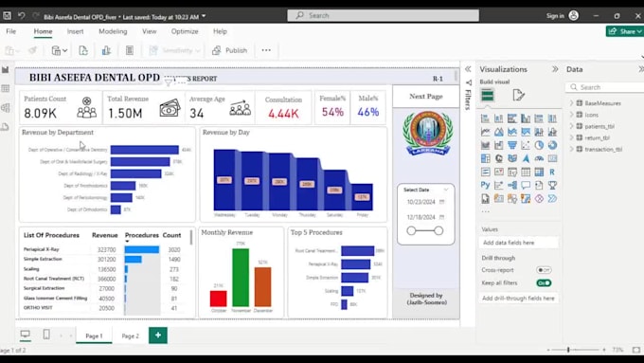The height and width of the screenshot is (363, 644).
Task: Select the Slicer visual icon
Action: (512, 172)
